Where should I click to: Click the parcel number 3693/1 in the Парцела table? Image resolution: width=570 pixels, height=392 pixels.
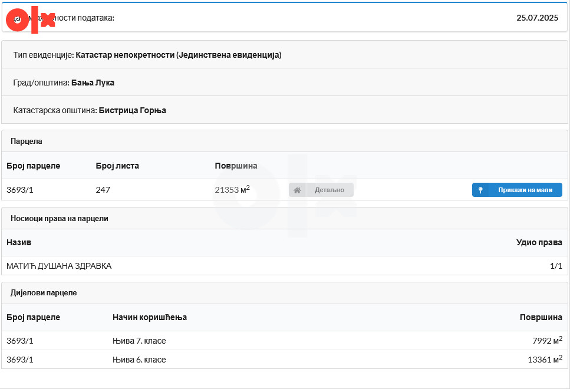[20, 190]
